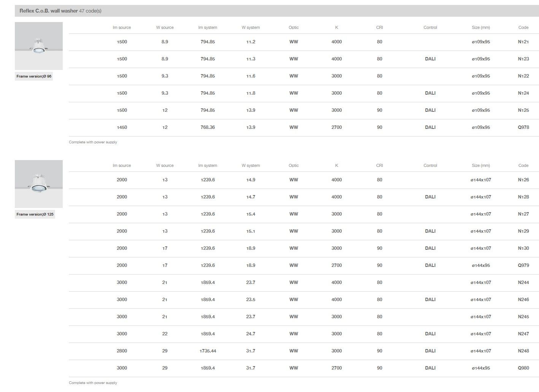Open product code Q980
The width and height of the screenshot is (539, 392).
tap(523, 368)
